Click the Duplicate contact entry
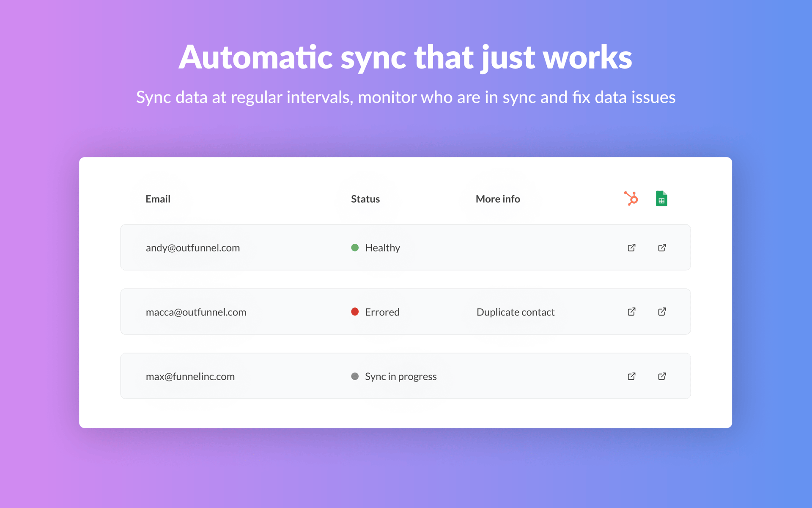The image size is (812, 508). click(x=515, y=312)
